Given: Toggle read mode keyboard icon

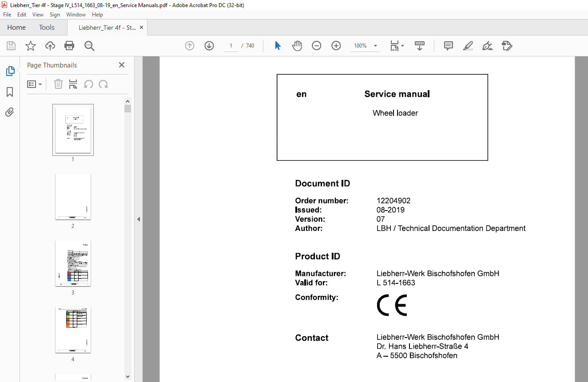Looking at the screenshot, I should 420,46.
